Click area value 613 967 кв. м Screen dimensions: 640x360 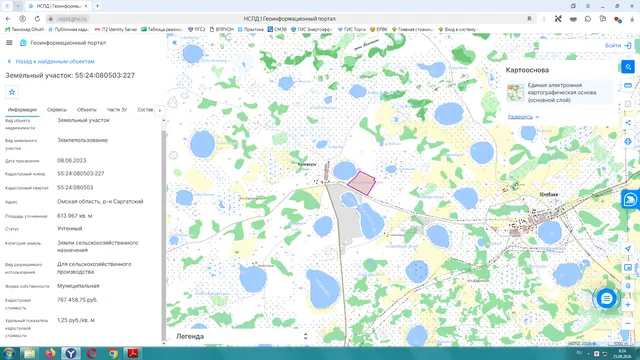coord(75,216)
